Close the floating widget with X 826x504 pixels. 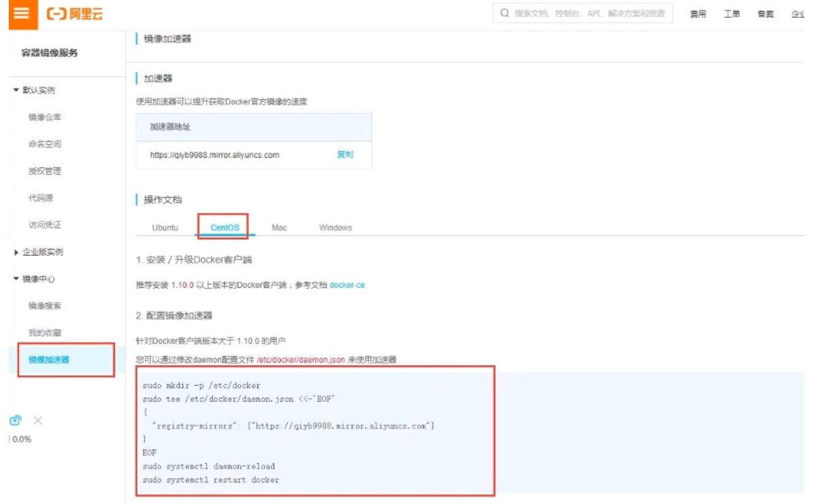click(x=38, y=420)
